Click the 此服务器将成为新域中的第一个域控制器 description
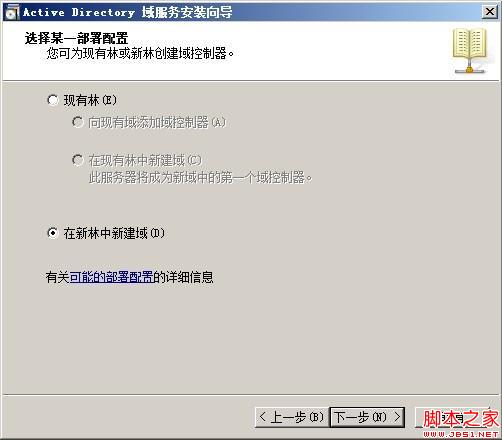This screenshot has height=440, width=502. 200,178
